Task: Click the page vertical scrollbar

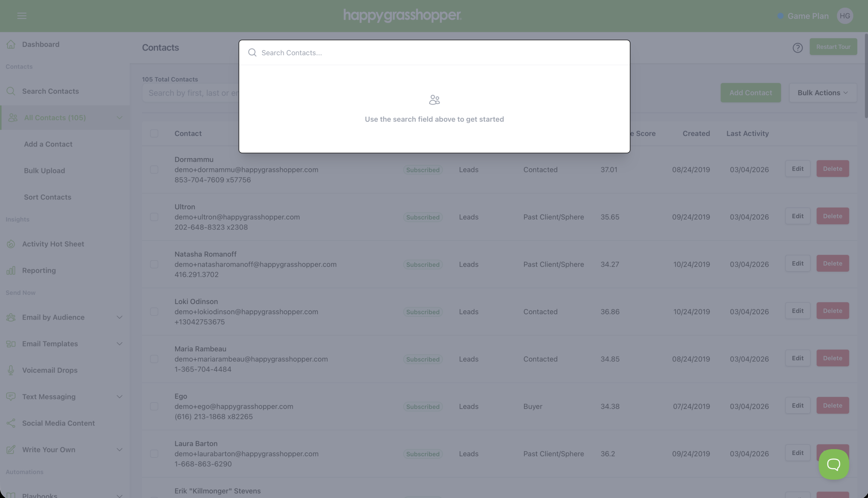Action: pos(866,76)
